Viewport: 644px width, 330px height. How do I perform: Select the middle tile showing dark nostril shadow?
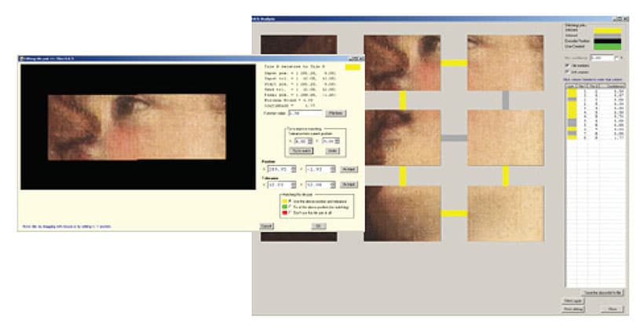(x=402, y=137)
